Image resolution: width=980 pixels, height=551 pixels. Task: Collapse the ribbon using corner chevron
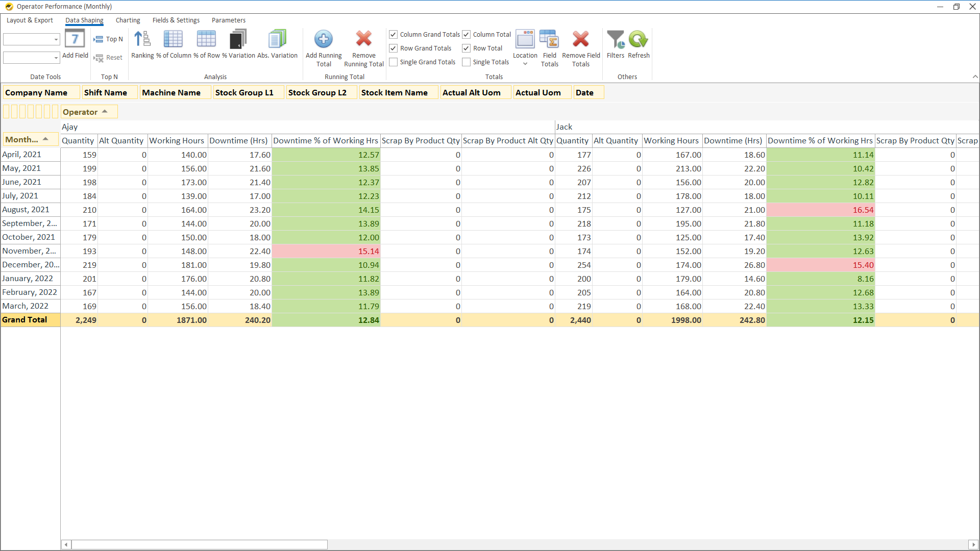point(975,77)
